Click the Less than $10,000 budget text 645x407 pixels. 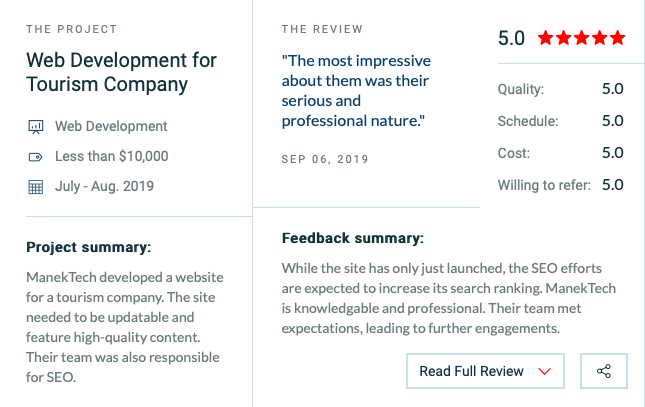click(x=111, y=156)
